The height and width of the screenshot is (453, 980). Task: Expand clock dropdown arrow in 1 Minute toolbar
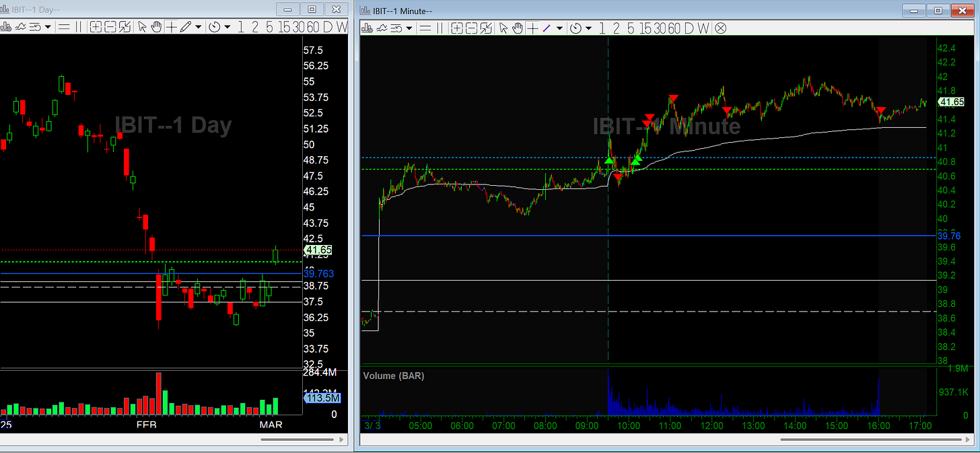pos(588,27)
